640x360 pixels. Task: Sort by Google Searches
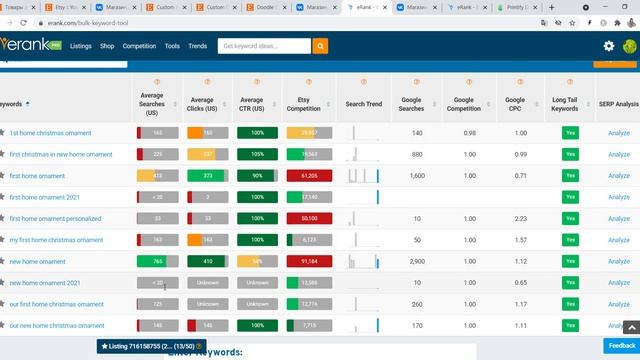click(x=434, y=104)
